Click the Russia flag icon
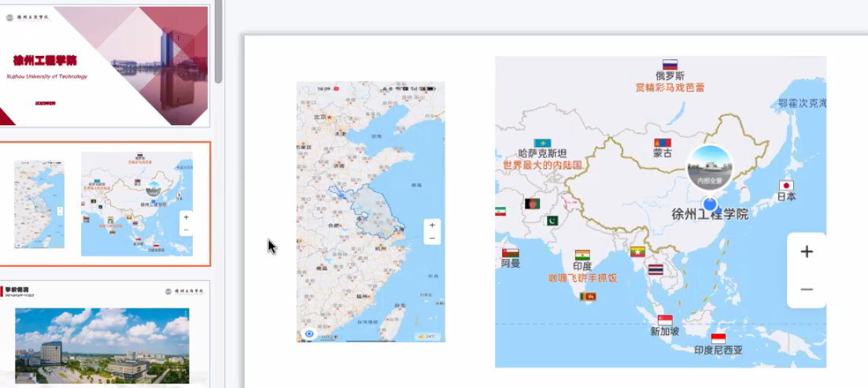The height and width of the screenshot is (388, 868). click(x=670, y=65)
